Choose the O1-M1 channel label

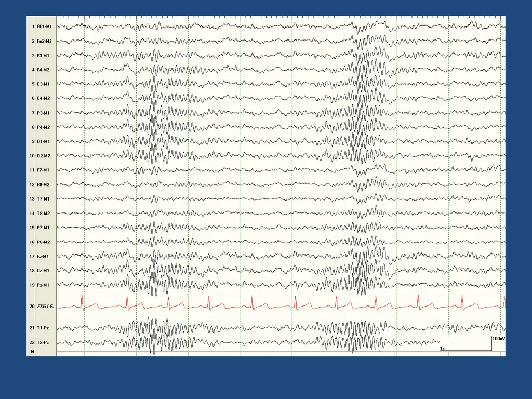(x=44, y=141)
